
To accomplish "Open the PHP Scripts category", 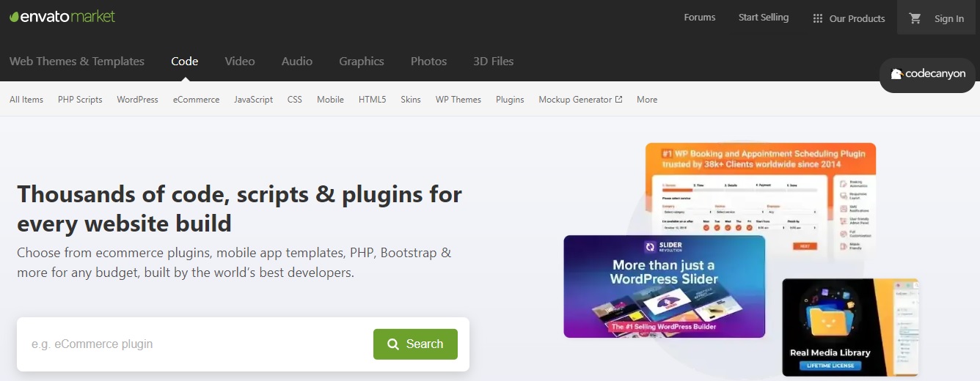I will pyautogui.click(x=80, y=99).
